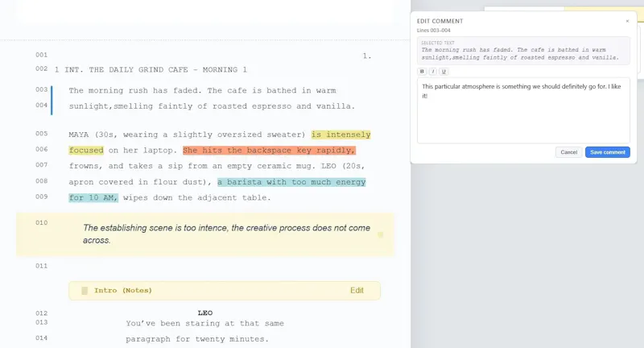Select the orange highlight about backspace key
Image resolution: width=644 pixels, height=348 pixels.
pyautogui.click(x=269, y=150)
